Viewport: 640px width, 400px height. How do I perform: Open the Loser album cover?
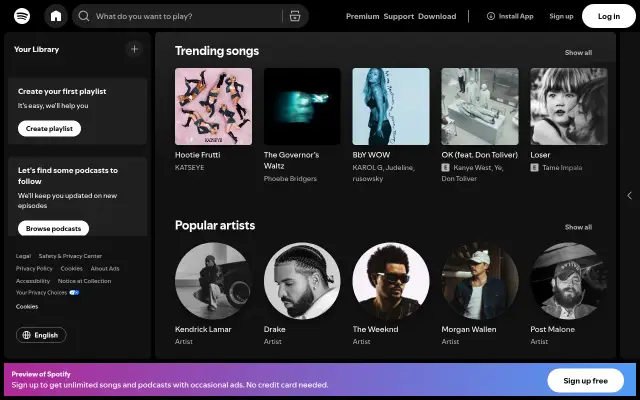click(569, 107)
